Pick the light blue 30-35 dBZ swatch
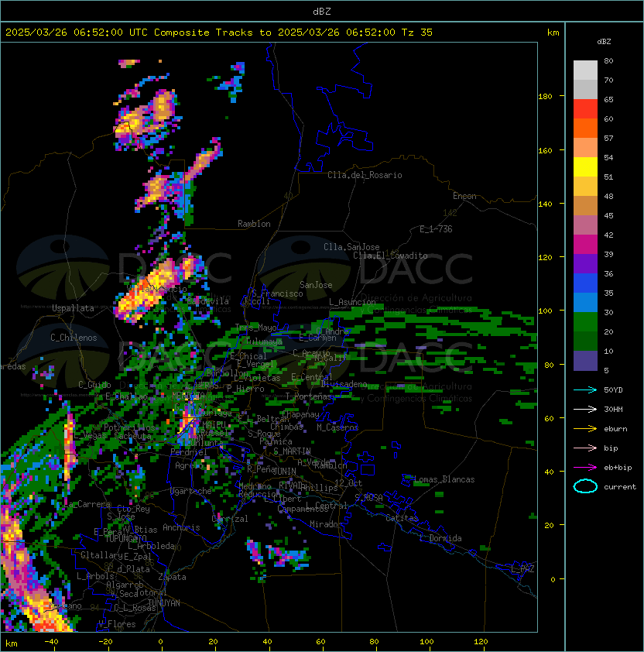This screenshot has width=644, height=652. 585,303
